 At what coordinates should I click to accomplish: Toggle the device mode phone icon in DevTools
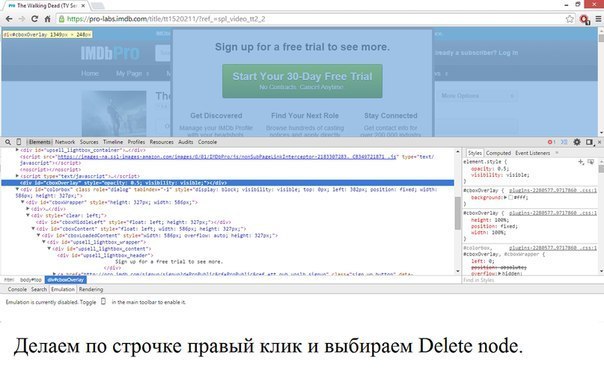coord(18,142)
